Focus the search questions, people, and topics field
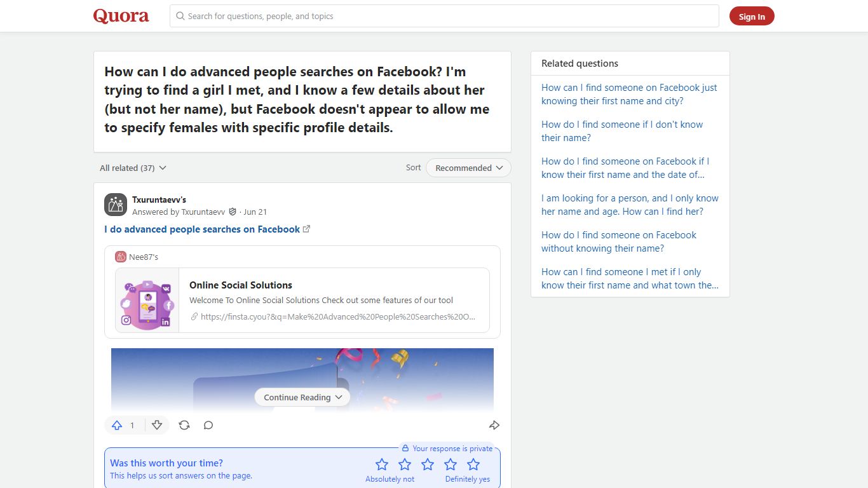 444,16
